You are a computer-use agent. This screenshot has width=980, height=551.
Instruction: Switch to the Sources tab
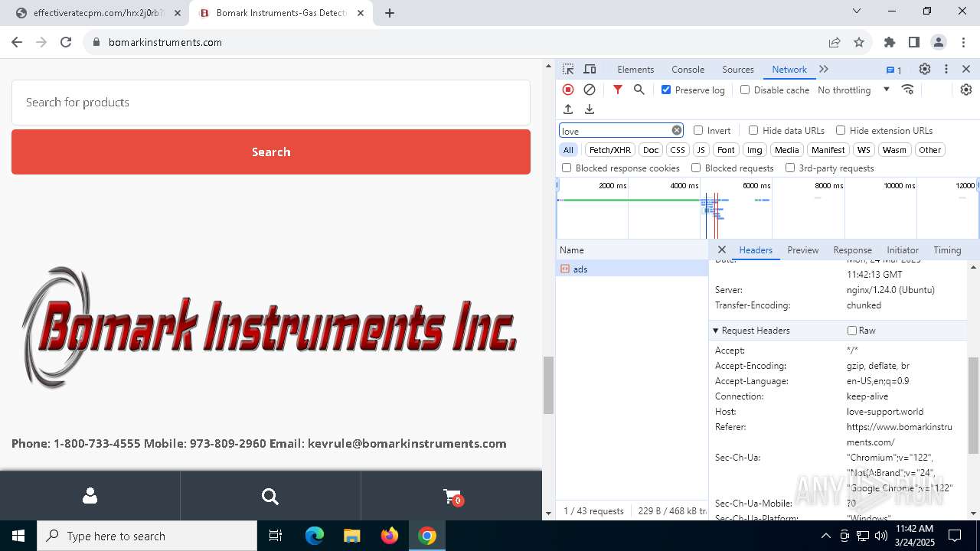click(x=738, y=69)
